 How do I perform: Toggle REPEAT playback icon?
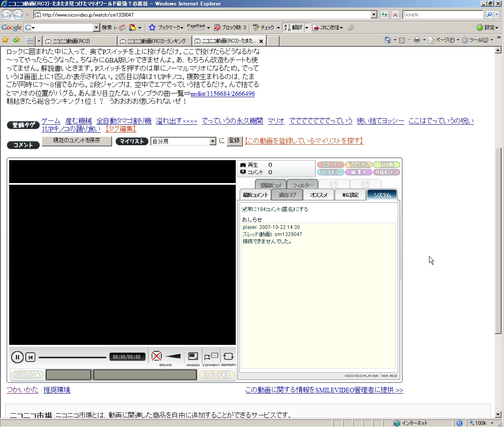point(228,357)
